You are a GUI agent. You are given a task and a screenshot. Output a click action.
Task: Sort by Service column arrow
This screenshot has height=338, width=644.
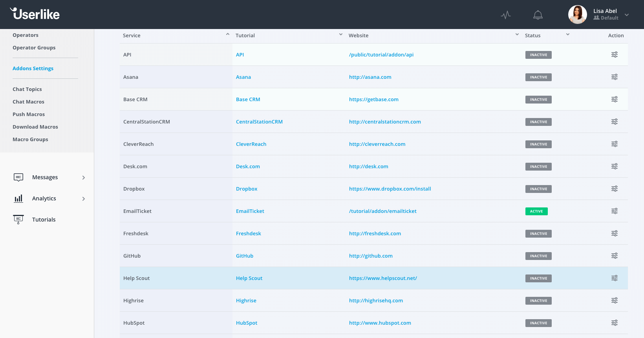tap(228, 35)
